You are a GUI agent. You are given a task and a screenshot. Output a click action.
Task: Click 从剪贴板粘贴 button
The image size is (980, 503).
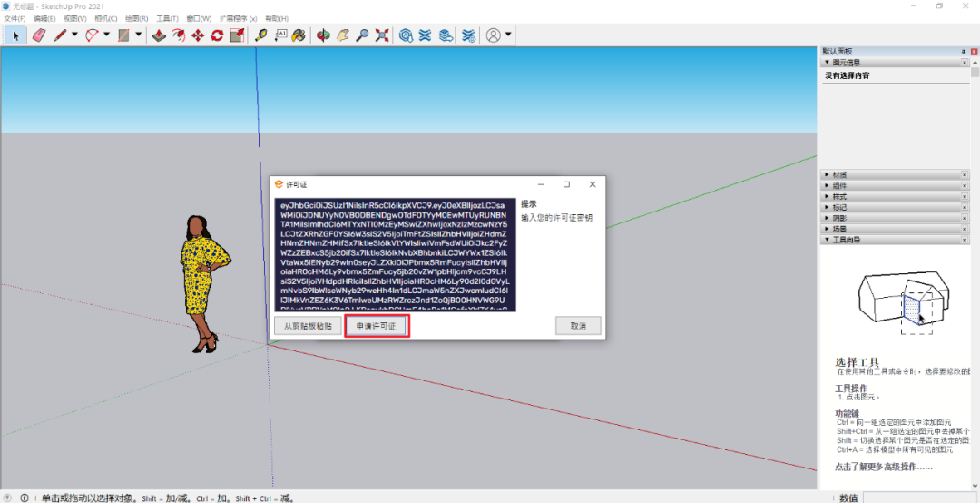[x=307, y=326]
